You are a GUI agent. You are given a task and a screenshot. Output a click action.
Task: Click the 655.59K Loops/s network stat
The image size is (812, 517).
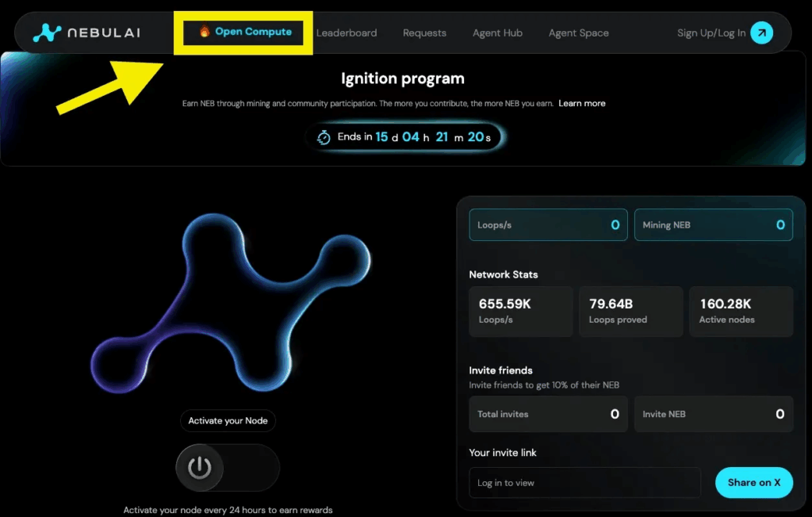point(521,312)
